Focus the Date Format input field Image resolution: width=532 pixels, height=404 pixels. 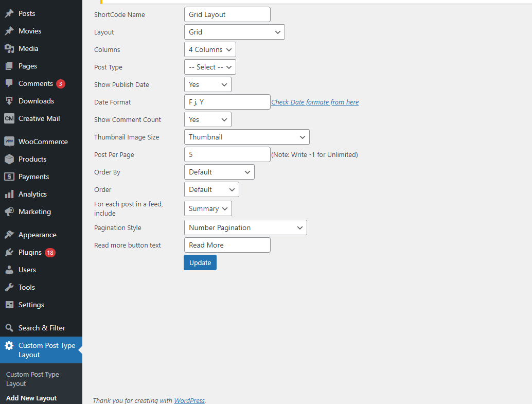pos(227,102)
